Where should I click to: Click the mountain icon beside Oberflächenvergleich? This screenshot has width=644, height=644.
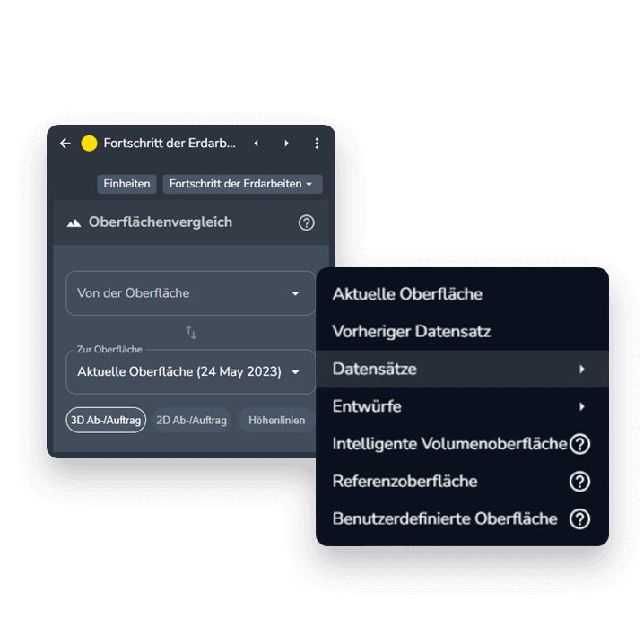[x=74, y=222]
